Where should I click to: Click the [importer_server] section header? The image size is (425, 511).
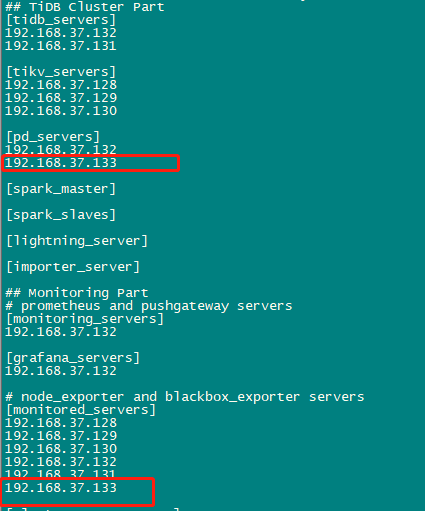(x=73, y=267)
